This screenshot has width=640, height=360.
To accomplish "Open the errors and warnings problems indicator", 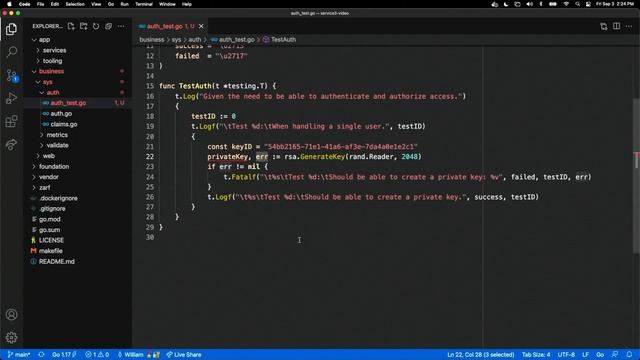I will click(97, 355).
